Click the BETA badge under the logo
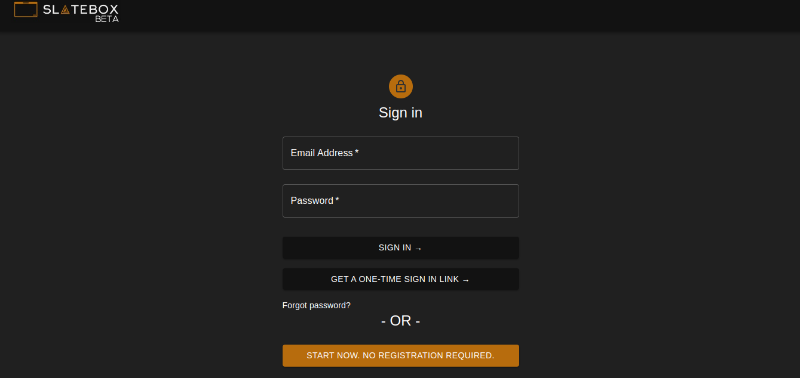The width and height of the screenshot is (800, 378). pos(107,19)
